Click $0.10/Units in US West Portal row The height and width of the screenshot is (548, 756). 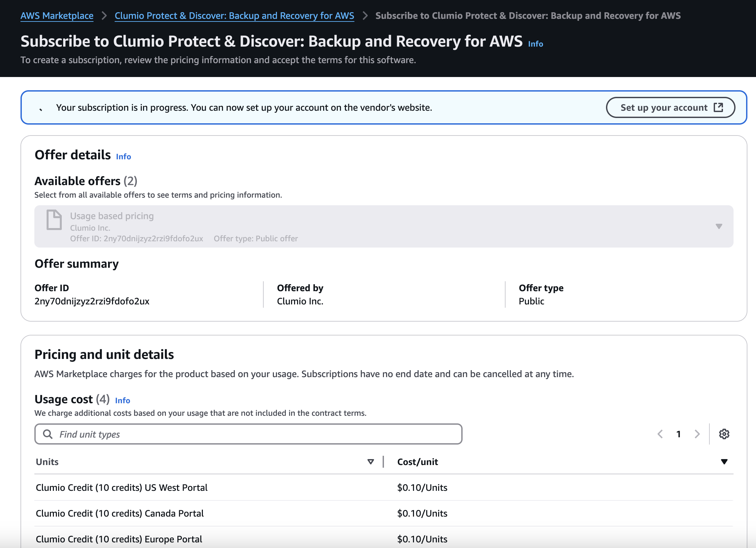422,488
